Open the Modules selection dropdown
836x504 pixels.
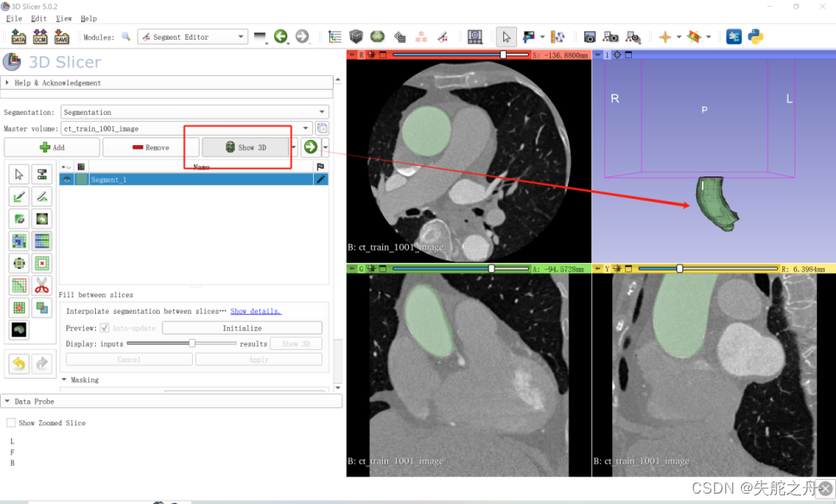[x=192, y=36]
